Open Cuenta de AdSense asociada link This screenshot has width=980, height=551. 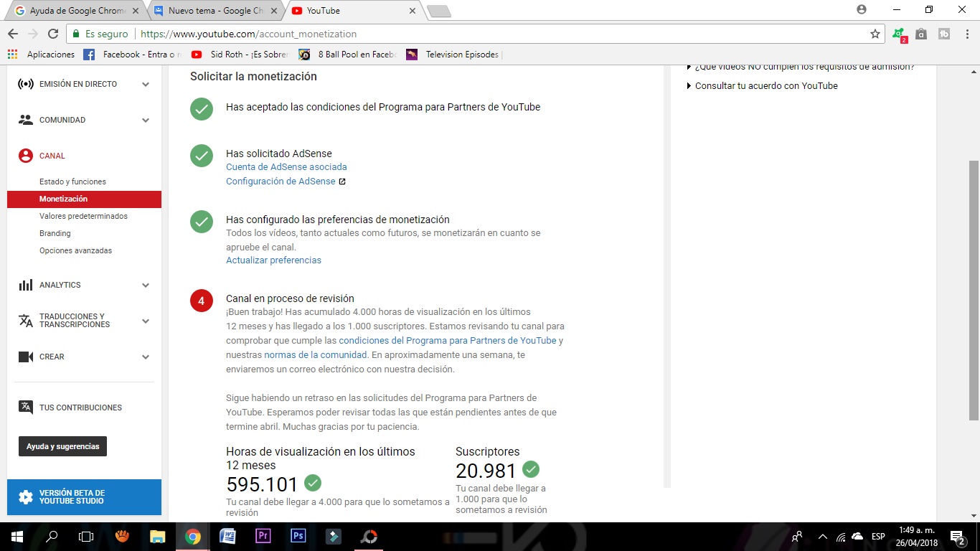pyautogui.click(x=286, y=166)
